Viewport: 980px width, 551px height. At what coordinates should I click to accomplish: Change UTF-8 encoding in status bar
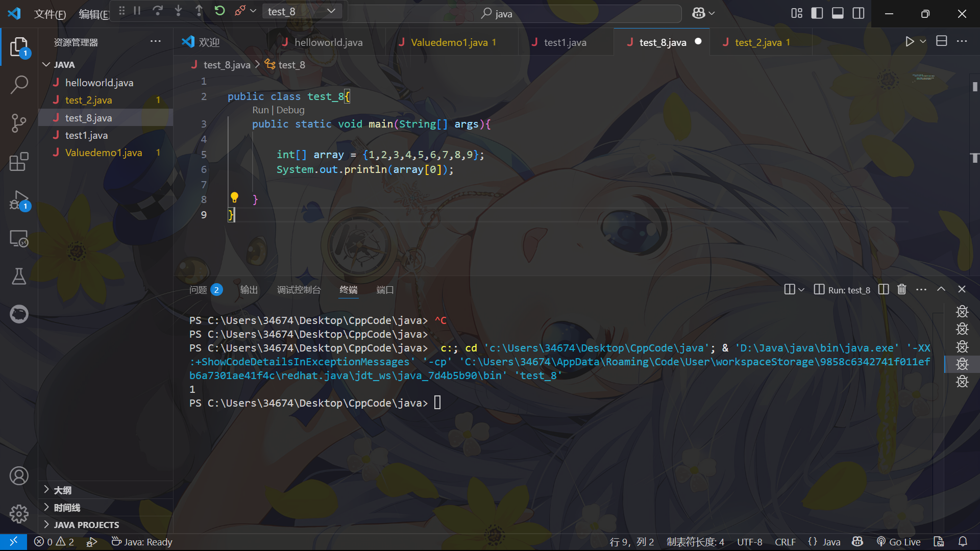coord(749,542)
